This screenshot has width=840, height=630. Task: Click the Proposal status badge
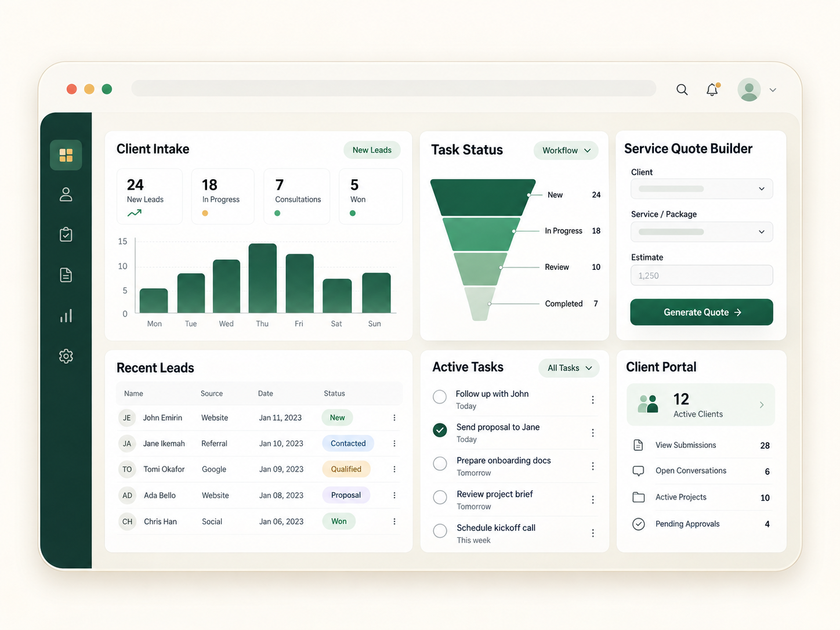tap(346, 495)
